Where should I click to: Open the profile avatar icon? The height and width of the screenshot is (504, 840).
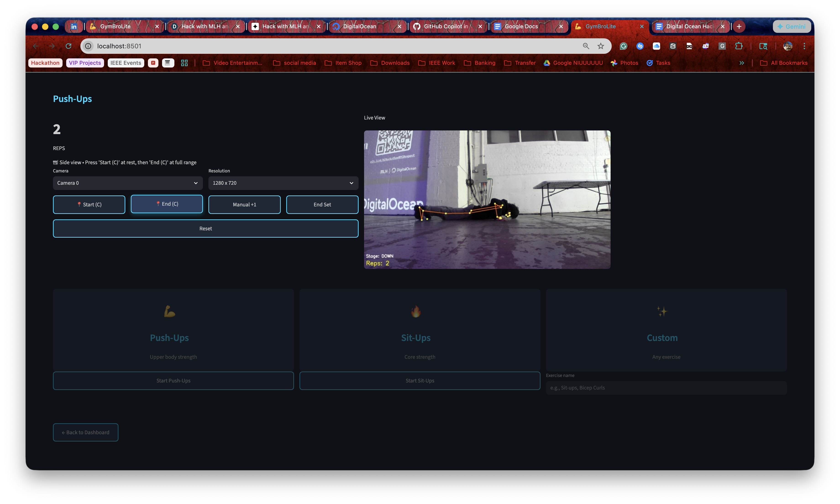[x=788, y=46]
